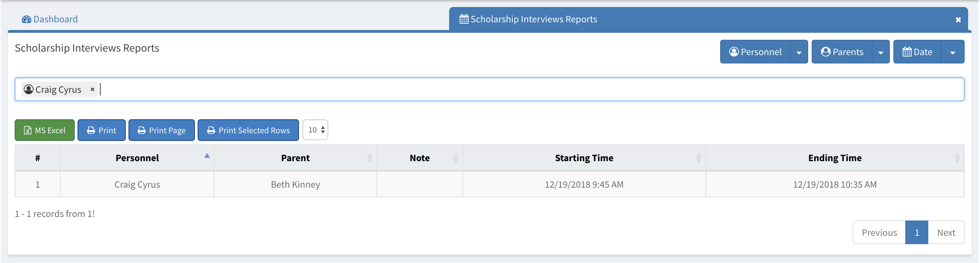Click the Scholarship Interviews Reports page heading

87,48
